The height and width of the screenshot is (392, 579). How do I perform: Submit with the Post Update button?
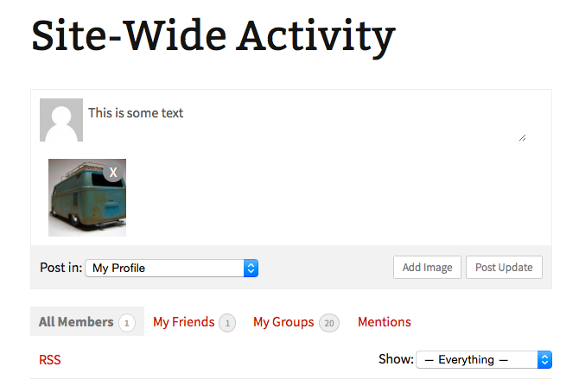(504, 268)
